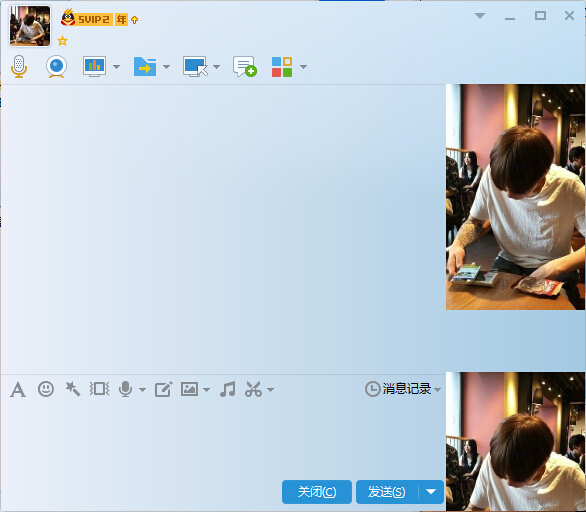Viewport: 586px width, 512px height.
Task: Expand the send options arrow next to 发送
Action: tap(431, 491)
